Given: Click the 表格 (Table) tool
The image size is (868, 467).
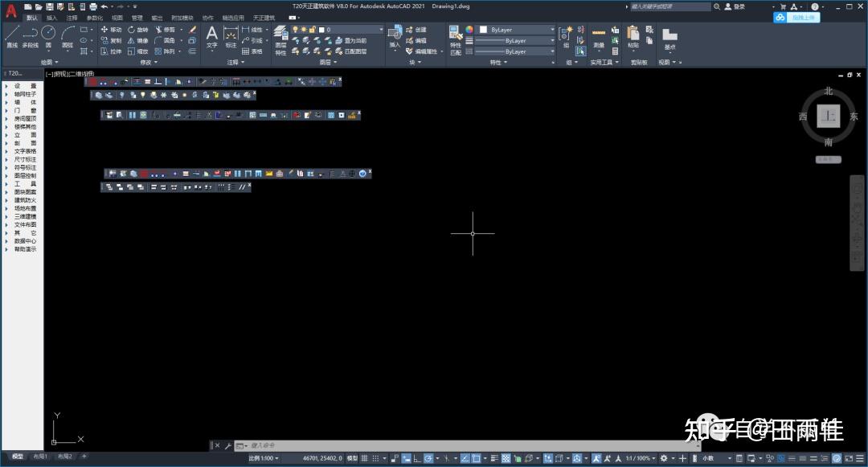Looking at the screenshot, I should [x=252, y=51].
